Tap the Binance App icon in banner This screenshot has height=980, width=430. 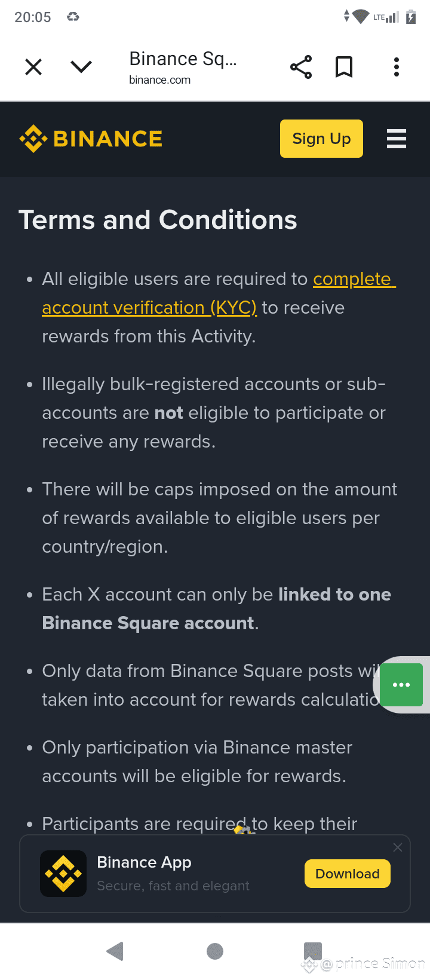(x=63, y=874)
